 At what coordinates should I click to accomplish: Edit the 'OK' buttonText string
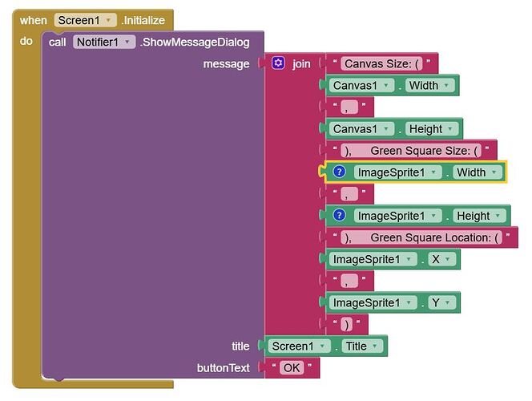pyautogui.click(x=292, y=368)
